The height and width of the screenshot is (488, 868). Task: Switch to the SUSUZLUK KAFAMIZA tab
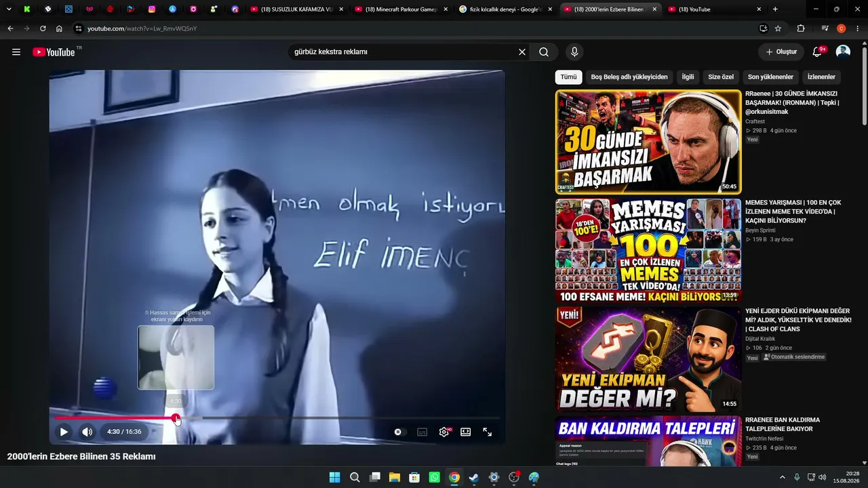[x=296, y=9]
